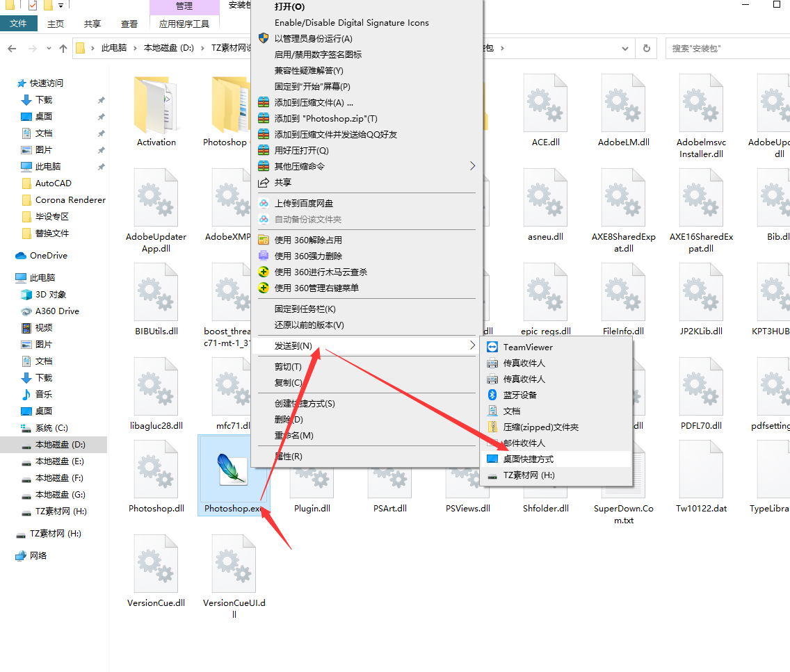Open OneDrive in navigation pane

(x=49, y=255)
